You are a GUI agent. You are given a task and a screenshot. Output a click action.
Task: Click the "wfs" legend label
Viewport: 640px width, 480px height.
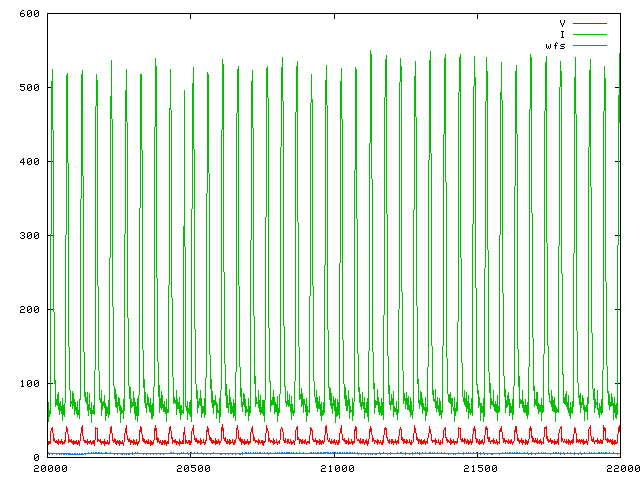click(556, 46)
